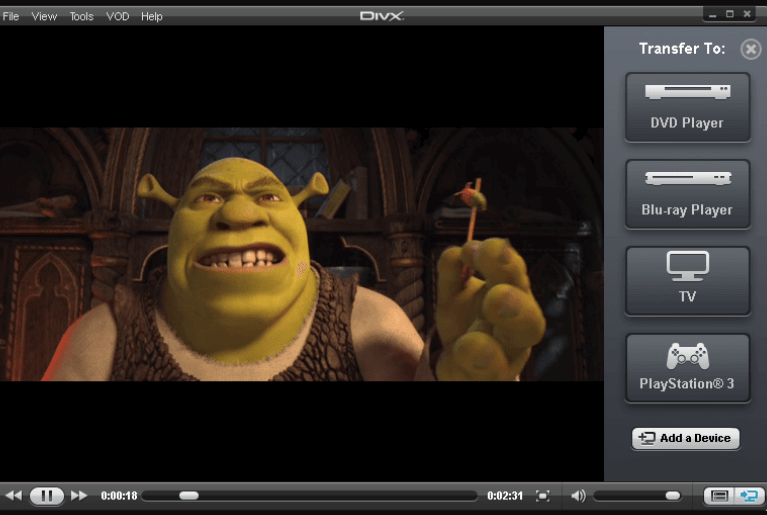Viewport: 767px width, 515px height.
Task: Click the Shrek video frame
Action: pos(301,254)
